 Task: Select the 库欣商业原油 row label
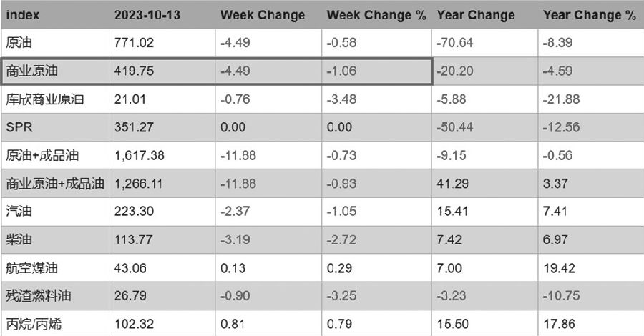point(44,99)
